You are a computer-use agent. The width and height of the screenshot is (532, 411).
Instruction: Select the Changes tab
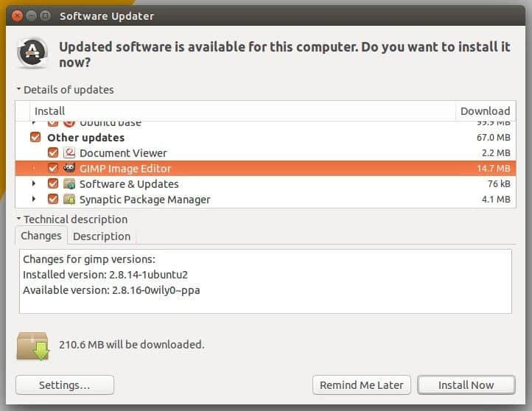click(41, 236)
